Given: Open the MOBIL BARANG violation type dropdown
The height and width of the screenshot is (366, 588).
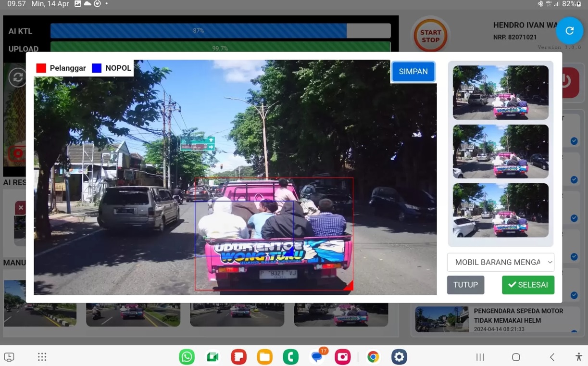Looking at the screenshot, I should pos(500,262).
